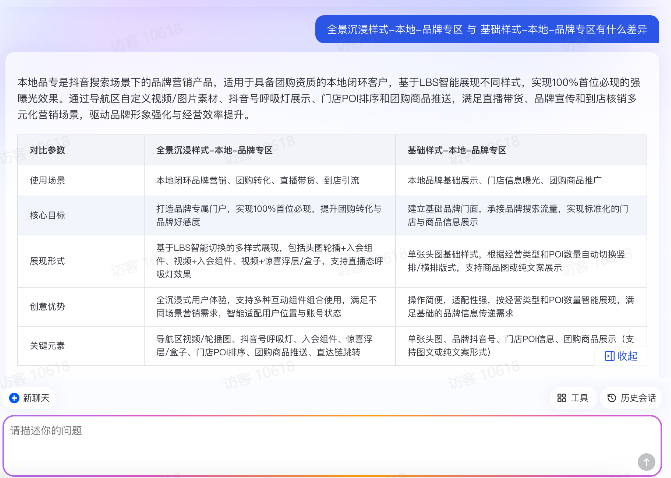Click the cell starting 本地闭环品牌营销
This screenshot has width=671, height=478.
pos(270,180)
